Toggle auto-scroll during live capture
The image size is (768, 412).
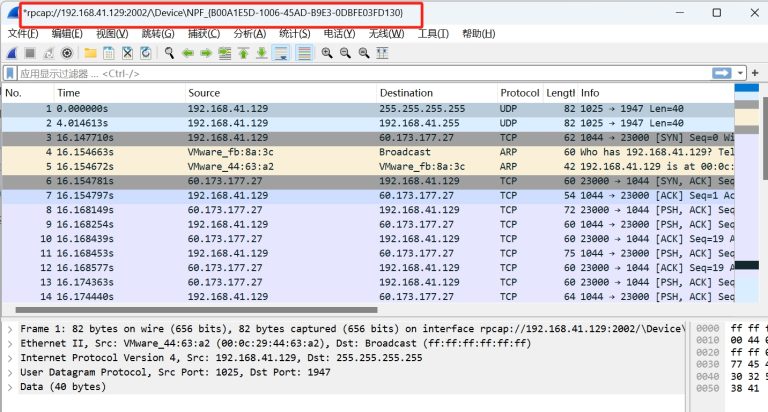point(281,53)
